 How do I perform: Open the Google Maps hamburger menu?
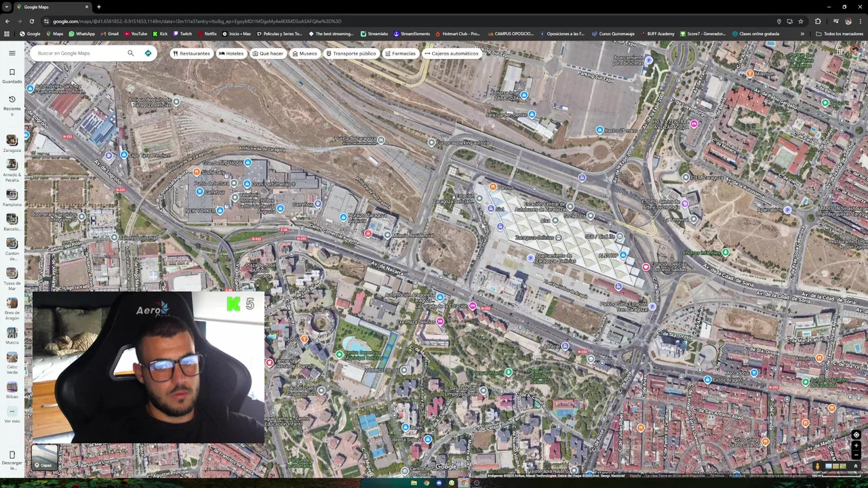pyautogui.click(x=12, y=53)
